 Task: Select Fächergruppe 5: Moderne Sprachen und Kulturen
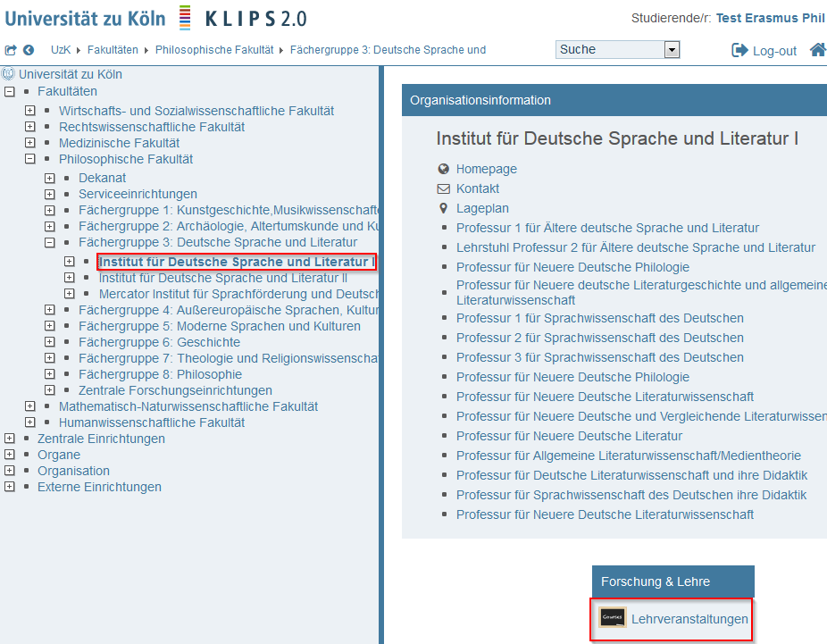click(220, 326)
